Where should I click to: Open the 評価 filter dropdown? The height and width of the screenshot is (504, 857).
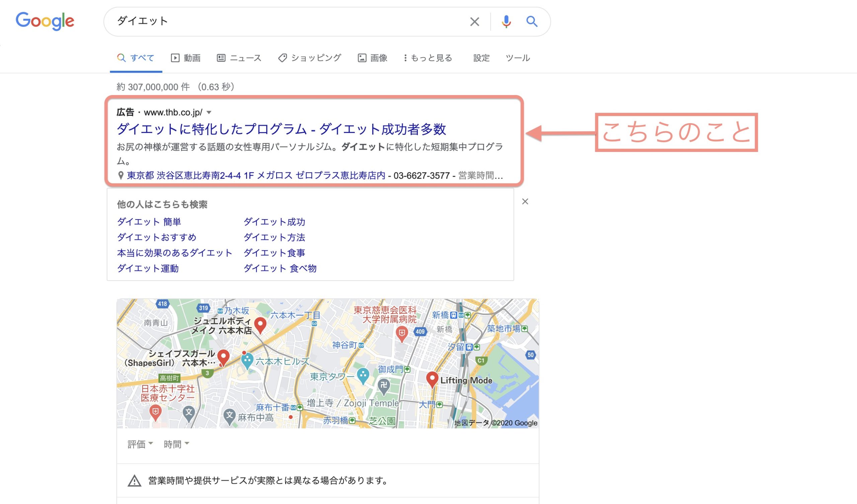tap(140, 444)
